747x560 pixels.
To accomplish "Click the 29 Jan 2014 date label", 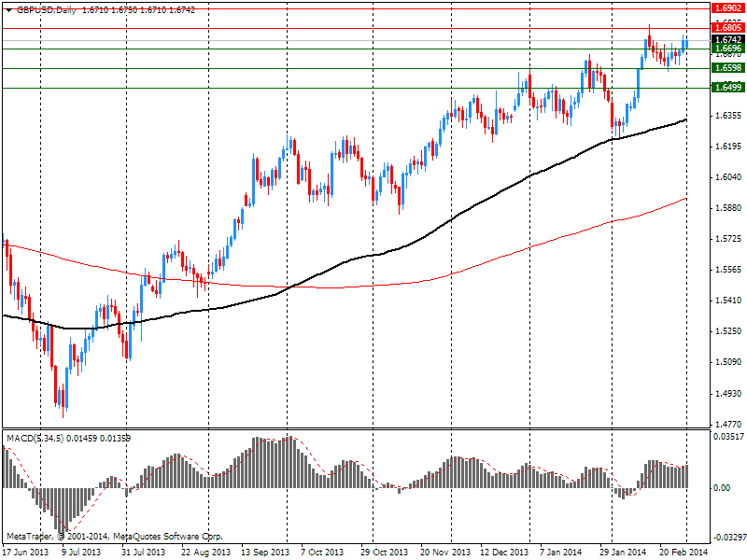I will [623, 552].
